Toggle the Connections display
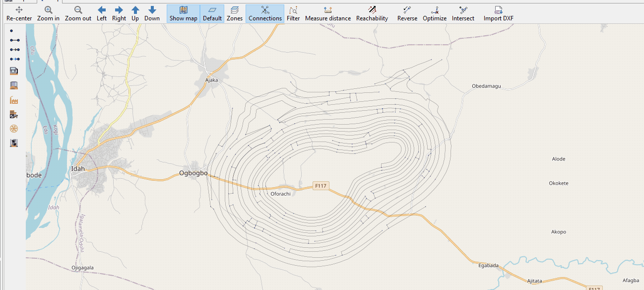The height and width of the screenshot is (290, 644). coord(265,14)
